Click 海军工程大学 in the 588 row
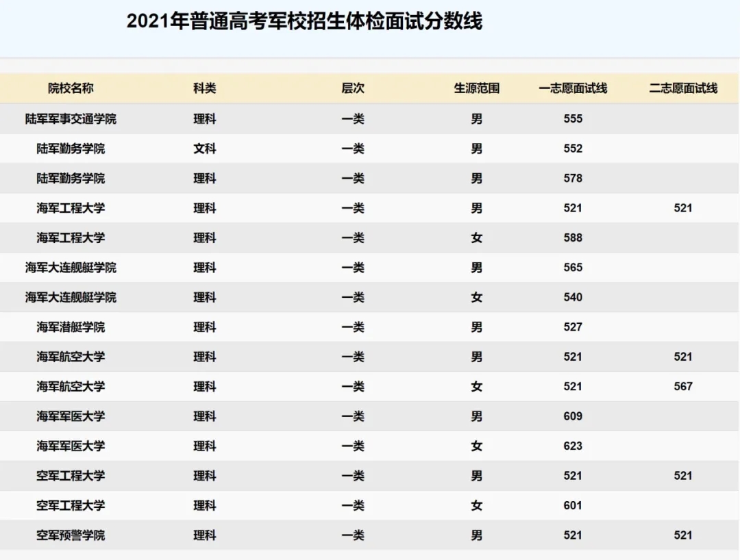The width and height of the screenshot is (740, 560). tap(71, 238)
